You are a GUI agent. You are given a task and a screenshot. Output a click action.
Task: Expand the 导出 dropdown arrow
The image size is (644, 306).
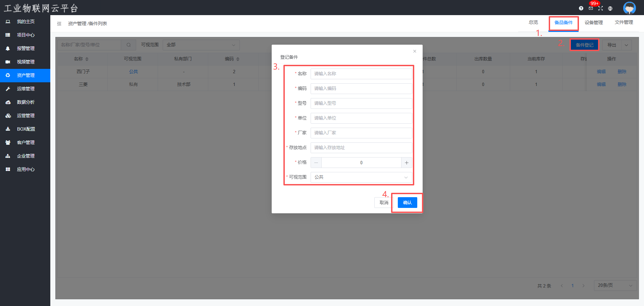click(626, 45)
